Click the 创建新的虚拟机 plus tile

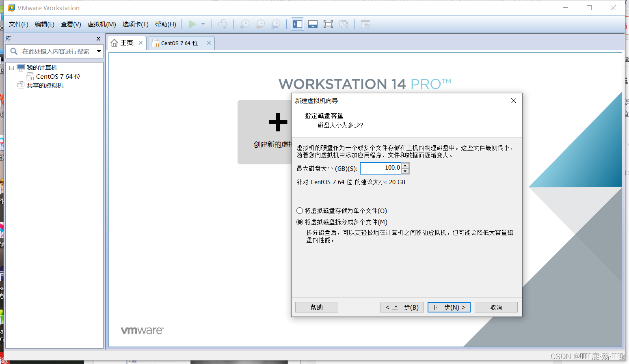click(264, 132)
